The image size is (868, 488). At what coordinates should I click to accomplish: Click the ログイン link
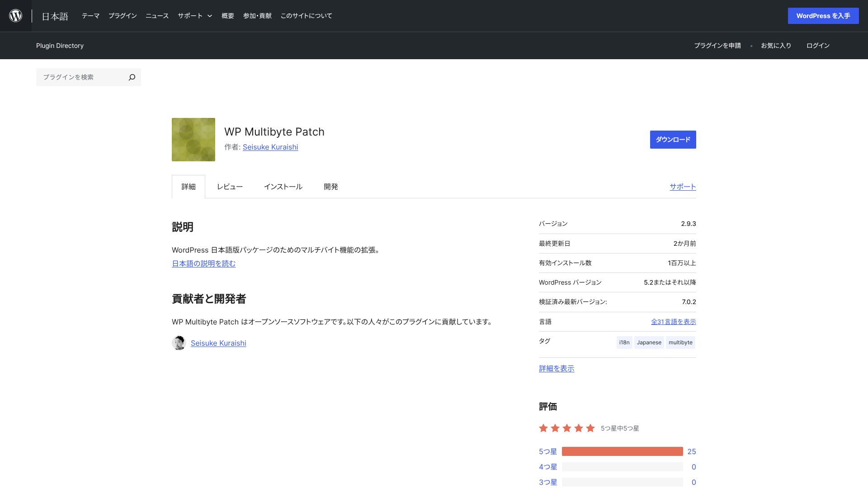(x=818, y=46)
